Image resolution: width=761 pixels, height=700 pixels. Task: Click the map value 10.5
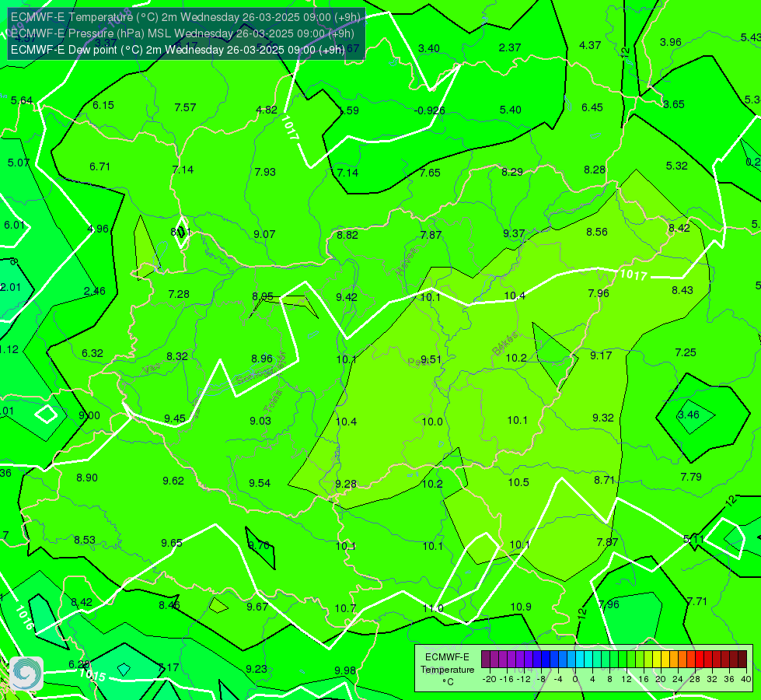pos(518,482)
